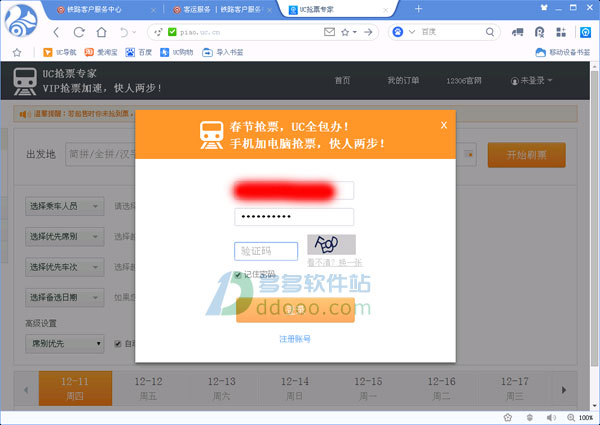Image resolution: width=600 pixels, height=425 pixels.
Task: Click the captcha image
Action: pyautogui.click(x=331, y=244)
